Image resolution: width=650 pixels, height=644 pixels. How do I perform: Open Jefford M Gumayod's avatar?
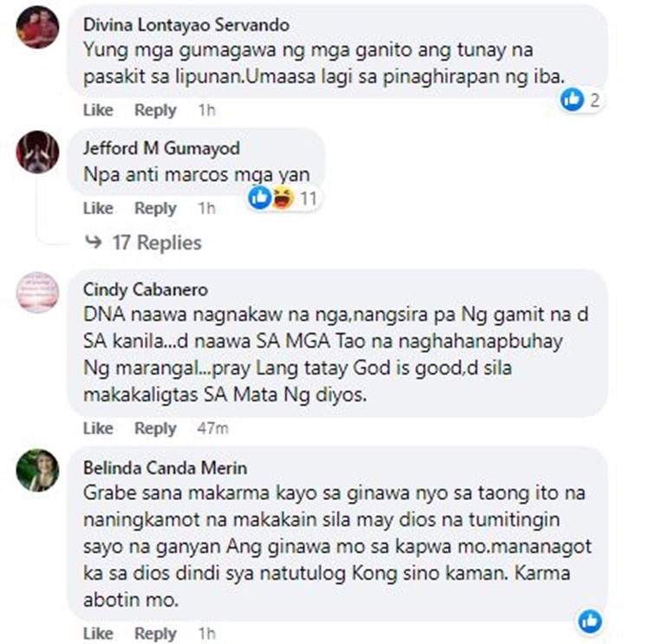point(37,152)
